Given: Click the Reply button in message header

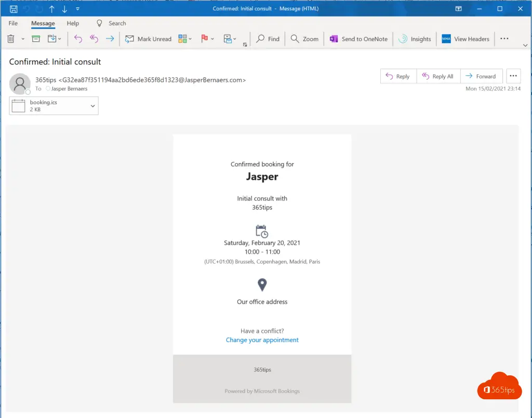Looking at the screenshot, I should point(398,76).
